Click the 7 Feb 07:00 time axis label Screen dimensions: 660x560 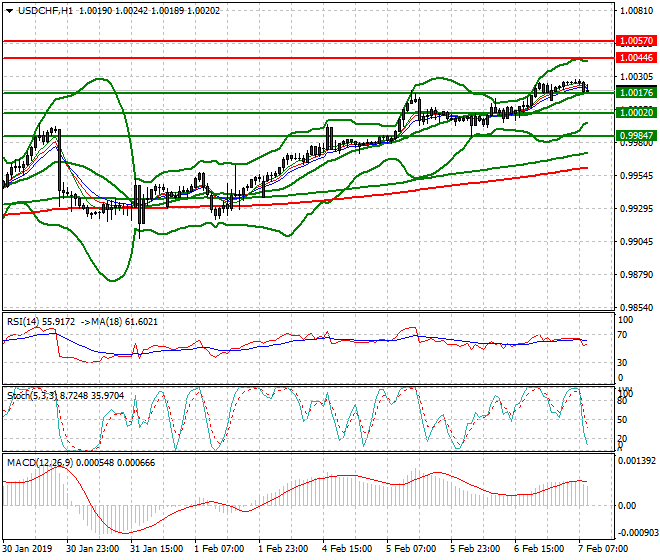(x=603, y=549)
